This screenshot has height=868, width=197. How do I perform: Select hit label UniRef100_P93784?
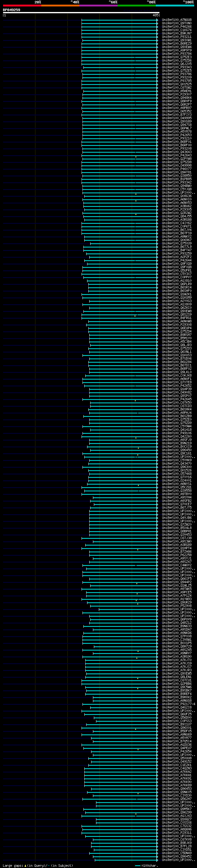coord(177,54)
